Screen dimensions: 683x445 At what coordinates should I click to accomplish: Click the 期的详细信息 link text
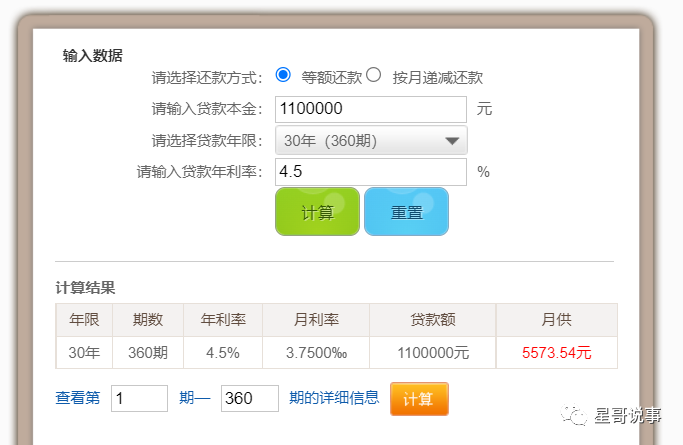coord(334,398)
